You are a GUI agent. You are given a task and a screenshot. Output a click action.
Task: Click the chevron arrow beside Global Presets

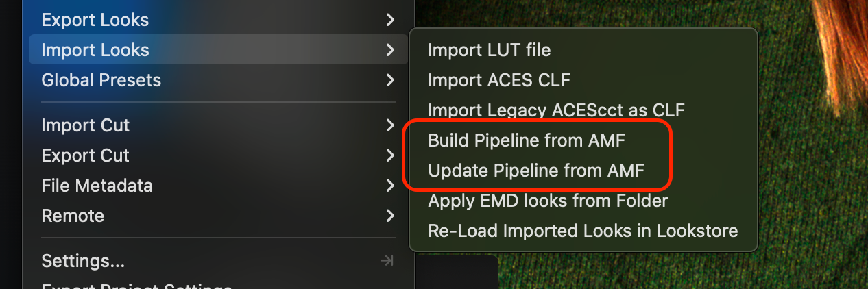390,80
